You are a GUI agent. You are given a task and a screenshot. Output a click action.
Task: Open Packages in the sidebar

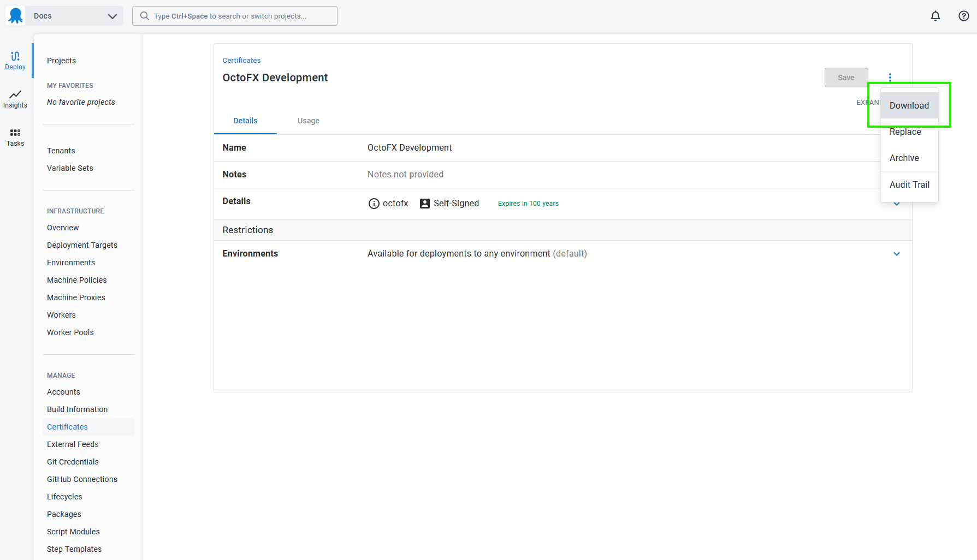pos(64,514)
